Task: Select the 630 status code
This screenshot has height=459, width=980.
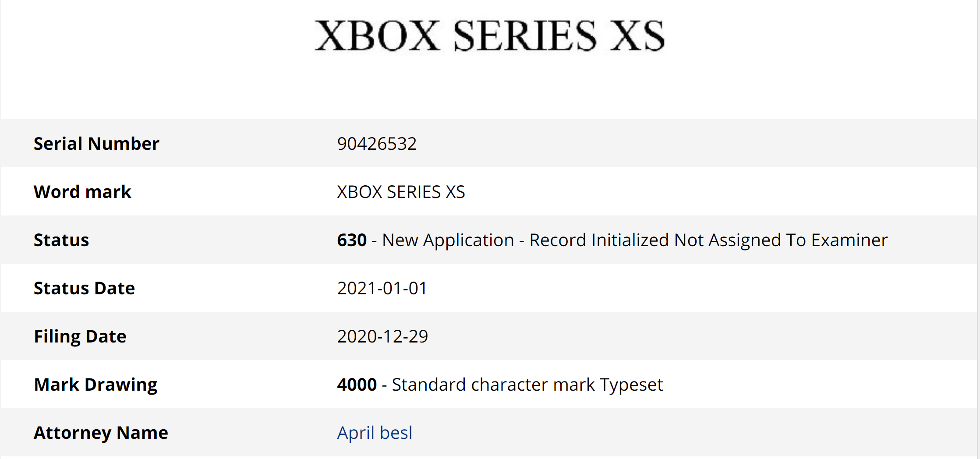Action: (x=352, y=240)
